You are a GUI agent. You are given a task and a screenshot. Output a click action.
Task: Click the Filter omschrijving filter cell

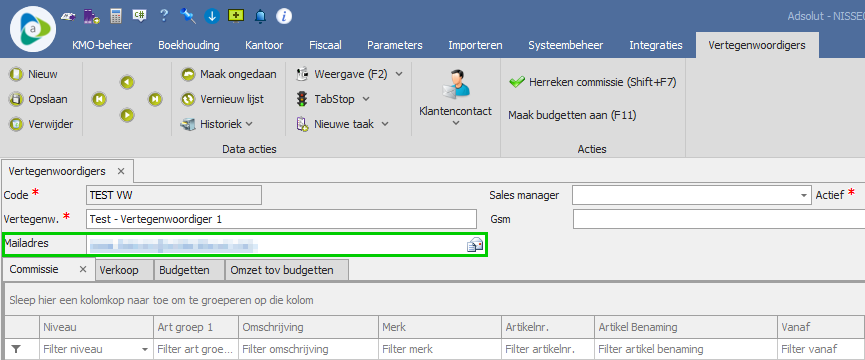click(308, 349)
